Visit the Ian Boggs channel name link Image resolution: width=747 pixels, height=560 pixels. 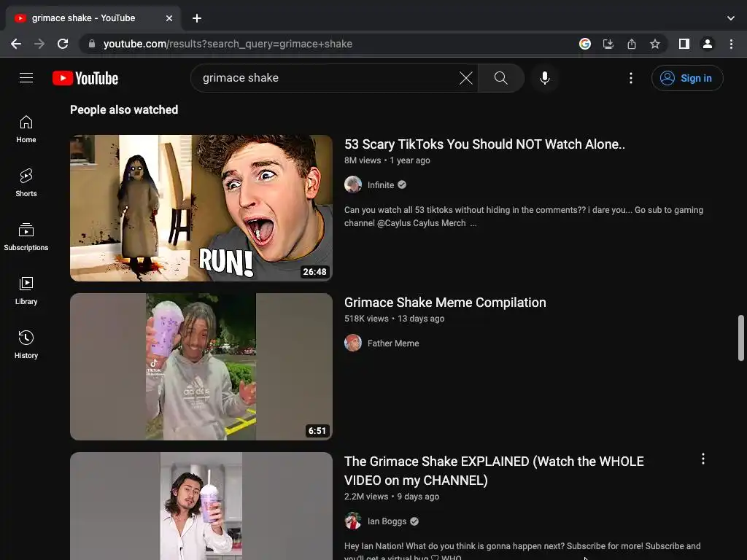[387, 521]
